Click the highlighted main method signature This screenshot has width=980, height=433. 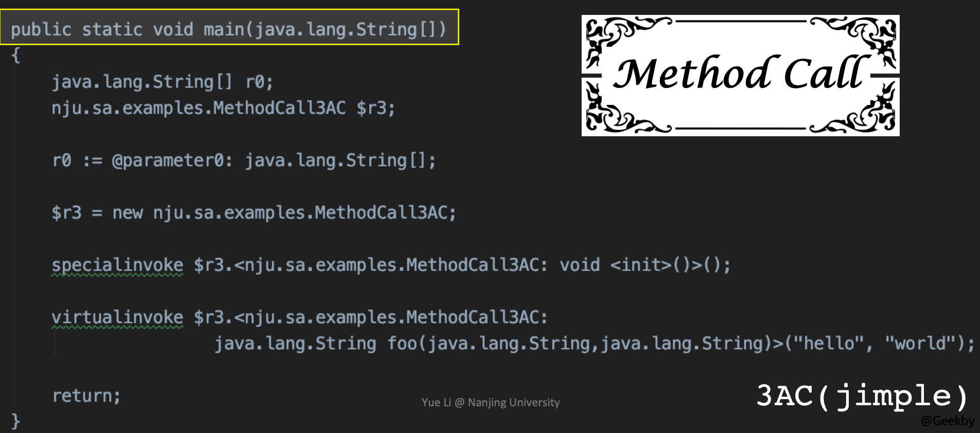point(229,29)
